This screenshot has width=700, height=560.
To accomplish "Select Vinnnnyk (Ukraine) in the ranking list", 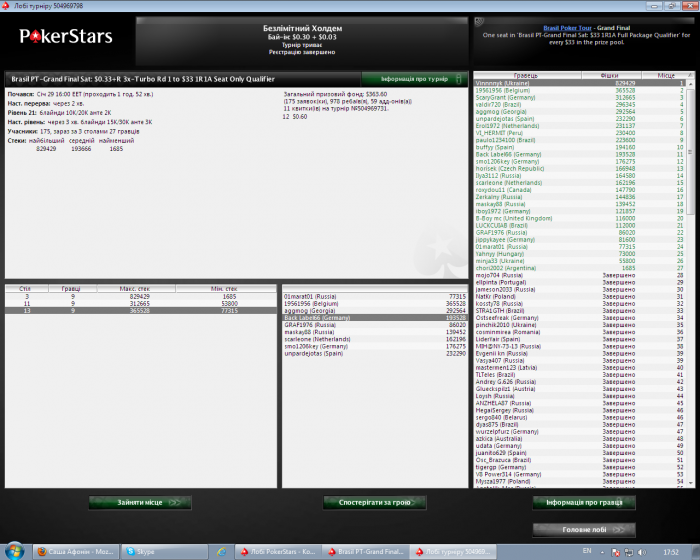I will [580, 83].
